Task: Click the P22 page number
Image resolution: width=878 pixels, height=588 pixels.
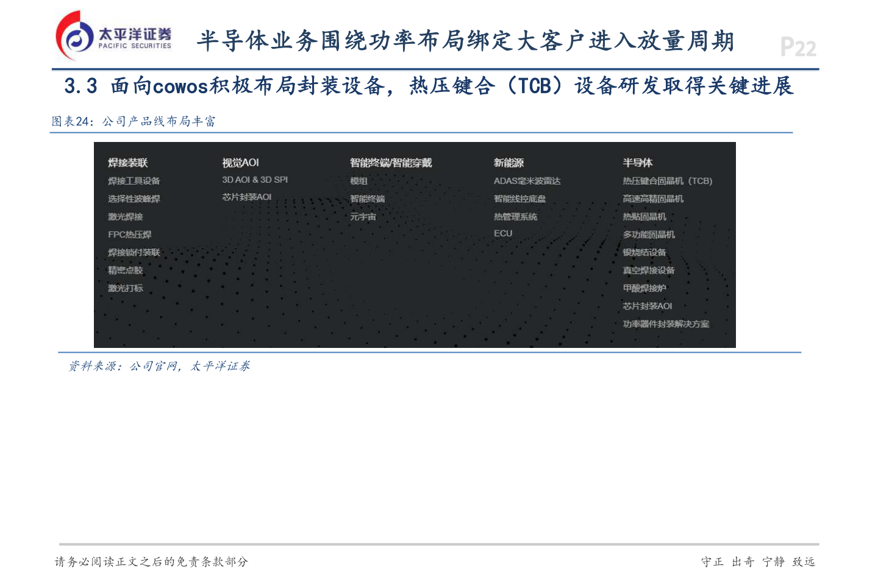Action: [x=799, y=46]
